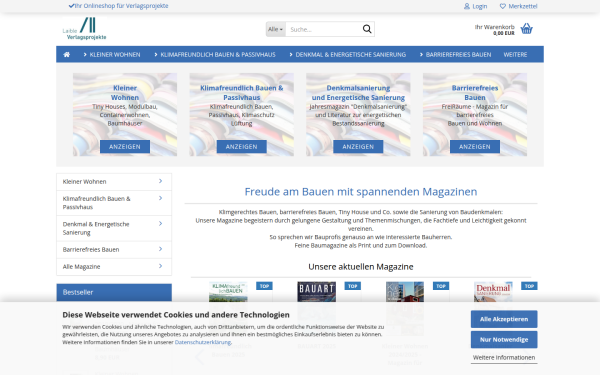
Task: Open the shopping basket icon
Action: tap(527, 29)
